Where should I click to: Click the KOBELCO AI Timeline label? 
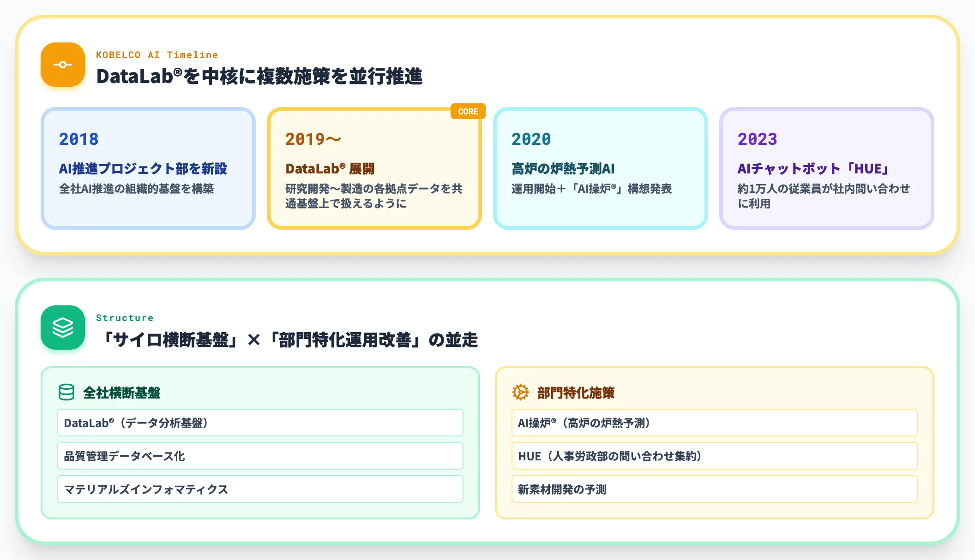157,55
